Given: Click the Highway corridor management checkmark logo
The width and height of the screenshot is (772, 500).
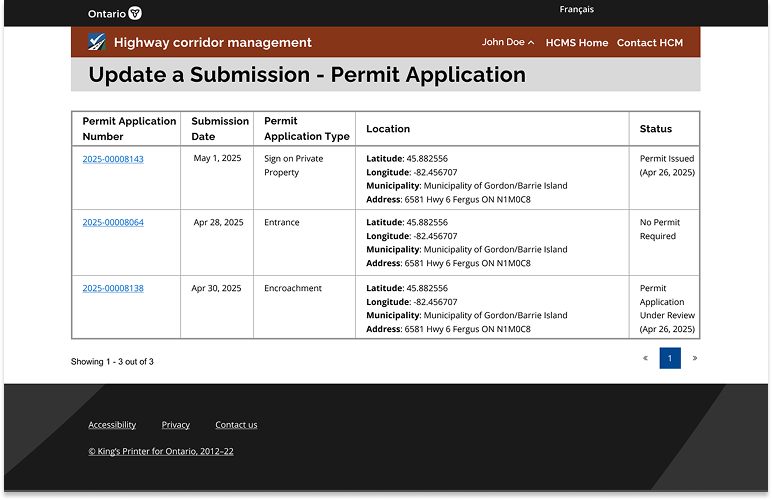Looking at the screenshot, I should tap(97, 42).
